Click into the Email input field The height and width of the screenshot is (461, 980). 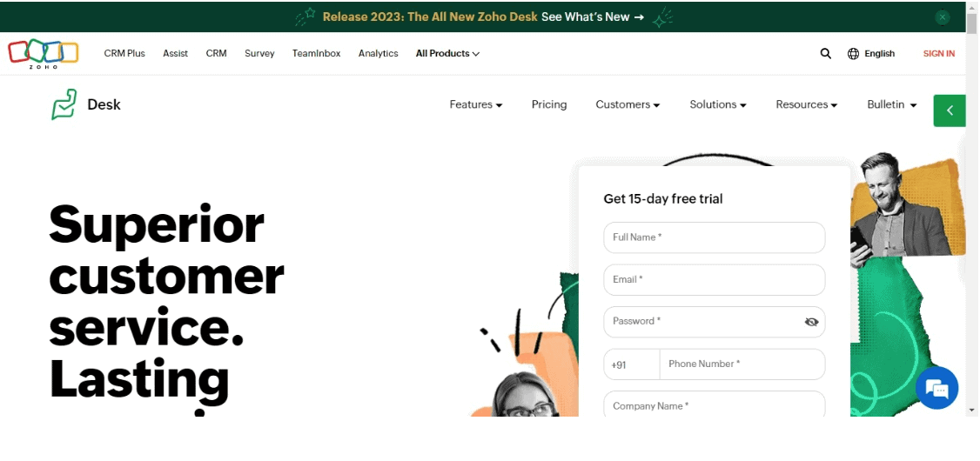click(x=715, y=280)
